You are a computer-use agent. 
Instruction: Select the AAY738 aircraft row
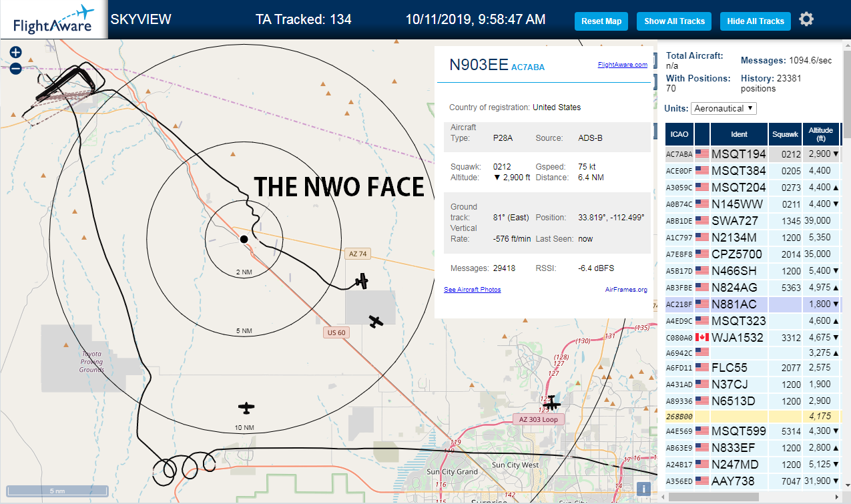[752, 481]
